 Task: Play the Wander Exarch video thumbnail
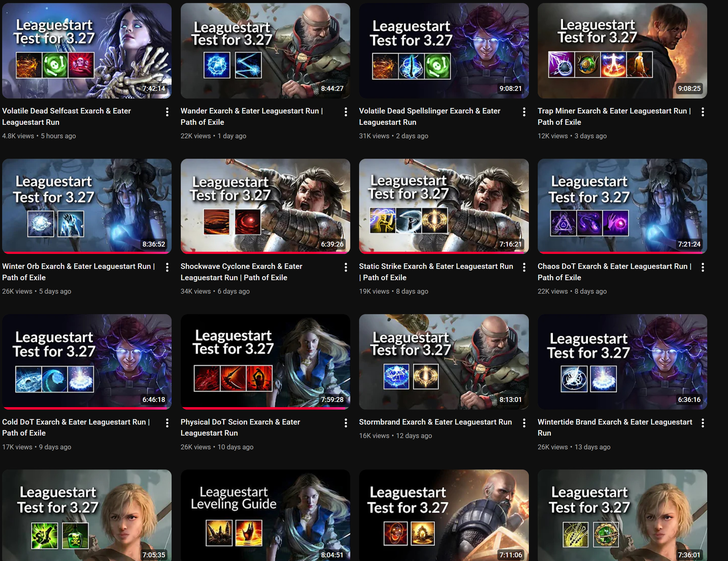[x=265, y=51]
